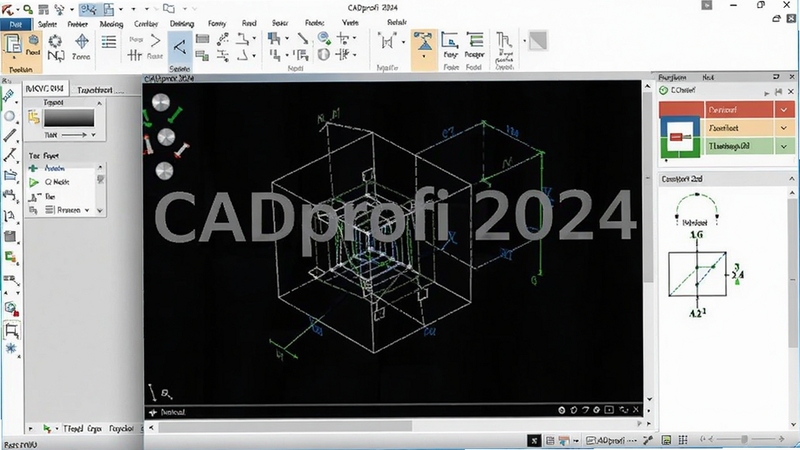Select the sphere tool in the left vertical toolbar

(x=9, y=116)
